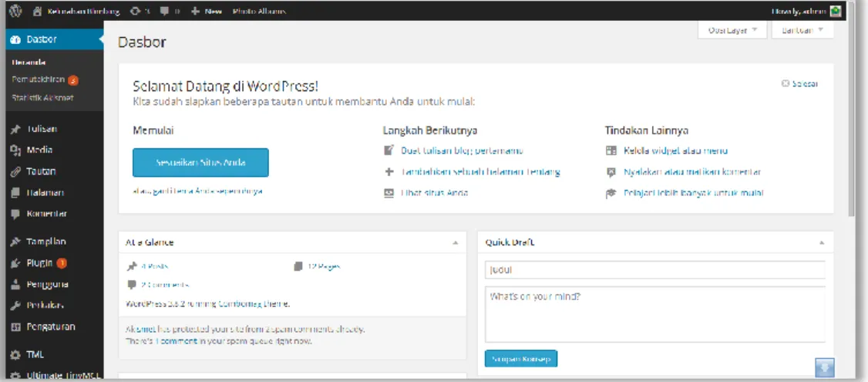Open the 12 Pages link
The height and width of the screenshot is (382, 868).
(324, 266)
